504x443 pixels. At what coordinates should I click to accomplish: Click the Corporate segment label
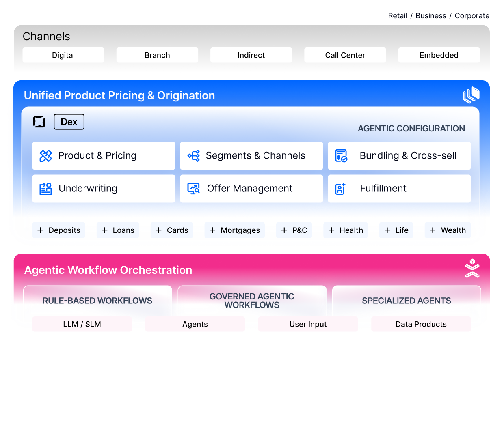pyautogui.click(x=472, y=16)
